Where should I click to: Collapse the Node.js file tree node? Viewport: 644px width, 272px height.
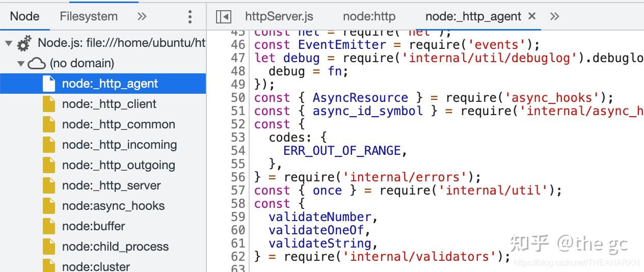coord(9,43)
